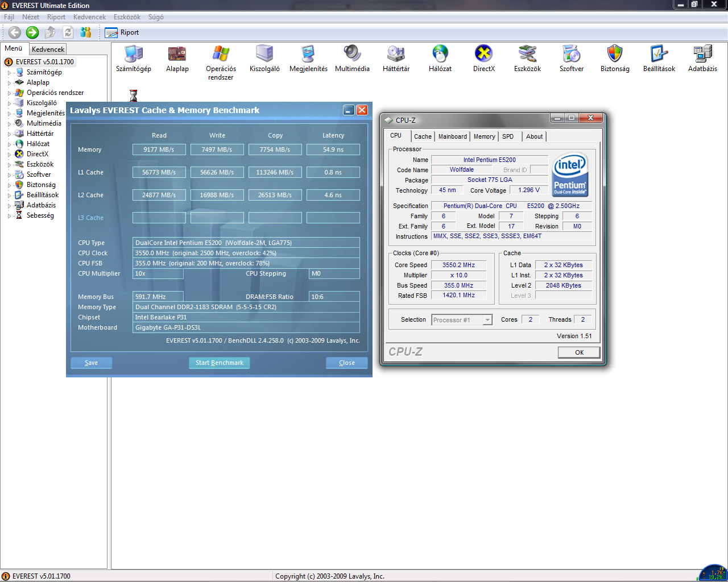728x582 pixels.
Task: Select Biztonság in the sidebar tree
Action: [x=41, y=185]
